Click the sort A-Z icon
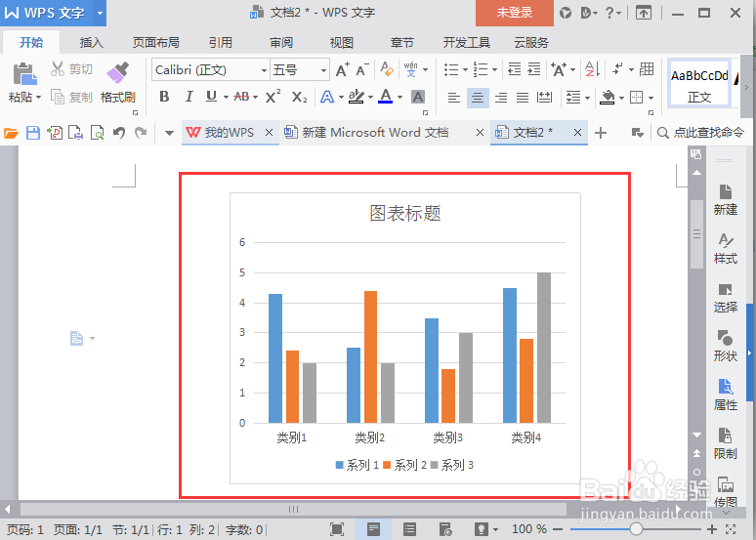 click(x=592, y=69)
